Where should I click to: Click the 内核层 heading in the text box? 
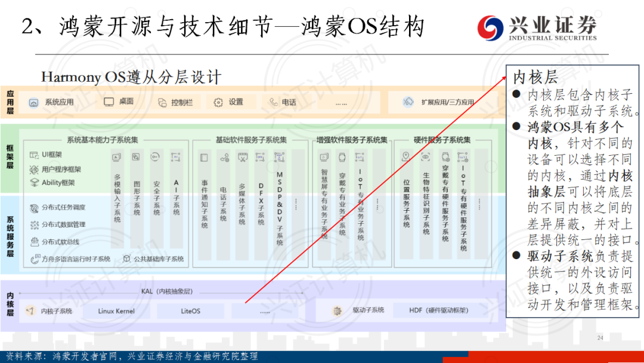click(535, 78)
